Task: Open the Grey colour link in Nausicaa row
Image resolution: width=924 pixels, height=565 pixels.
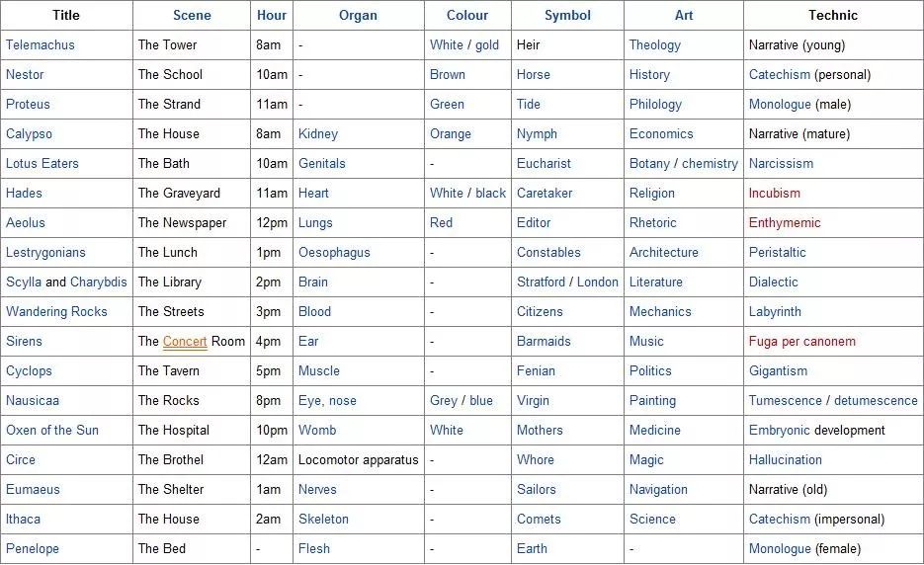Action: [x=443, y=401]
